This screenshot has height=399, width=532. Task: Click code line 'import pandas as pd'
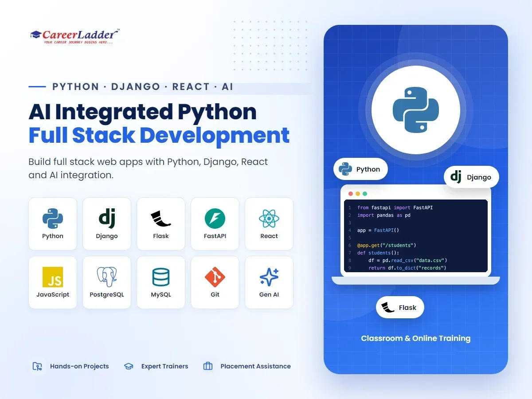point(384,215)
